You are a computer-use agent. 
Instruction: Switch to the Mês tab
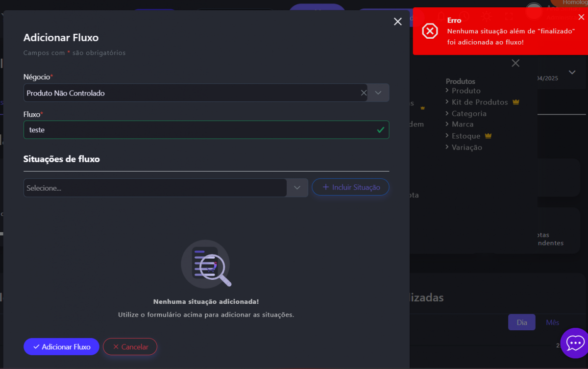click(552, 322)
